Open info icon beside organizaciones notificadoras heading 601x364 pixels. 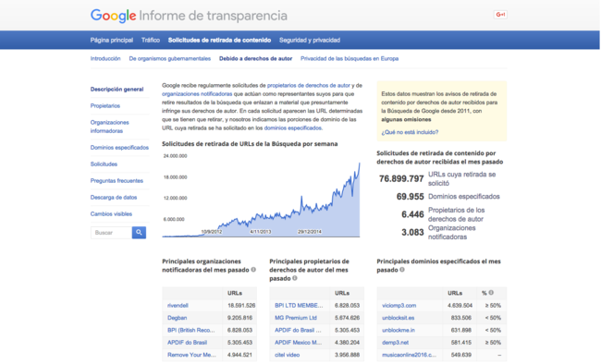tap(253, 270)
